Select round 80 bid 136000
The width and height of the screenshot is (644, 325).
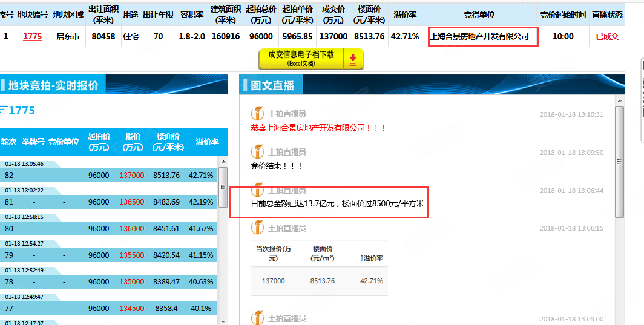(x=132, y=228)
